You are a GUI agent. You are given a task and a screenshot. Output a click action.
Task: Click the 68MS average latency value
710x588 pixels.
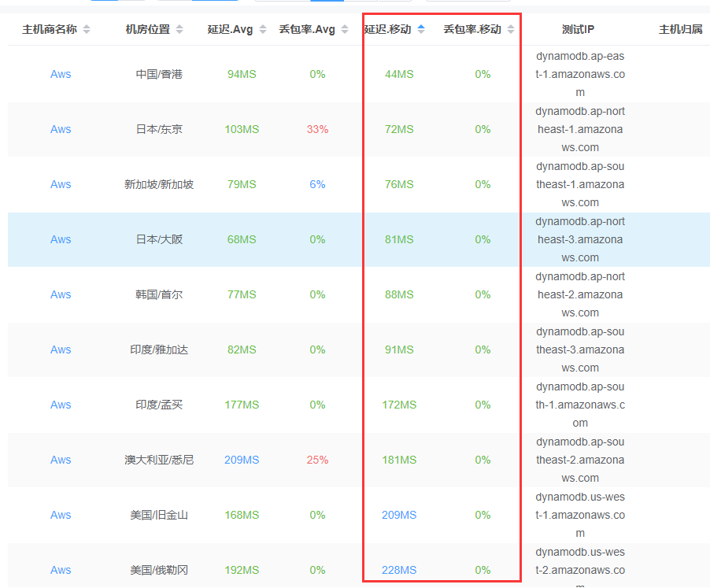pos(242,239)
